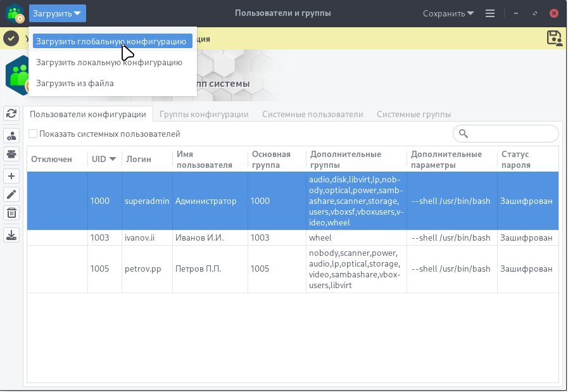This screenshot has height=392, width=568.
Task: Select "Загрузить локальную конфигурацию" menu item
Action: point(109,62)
